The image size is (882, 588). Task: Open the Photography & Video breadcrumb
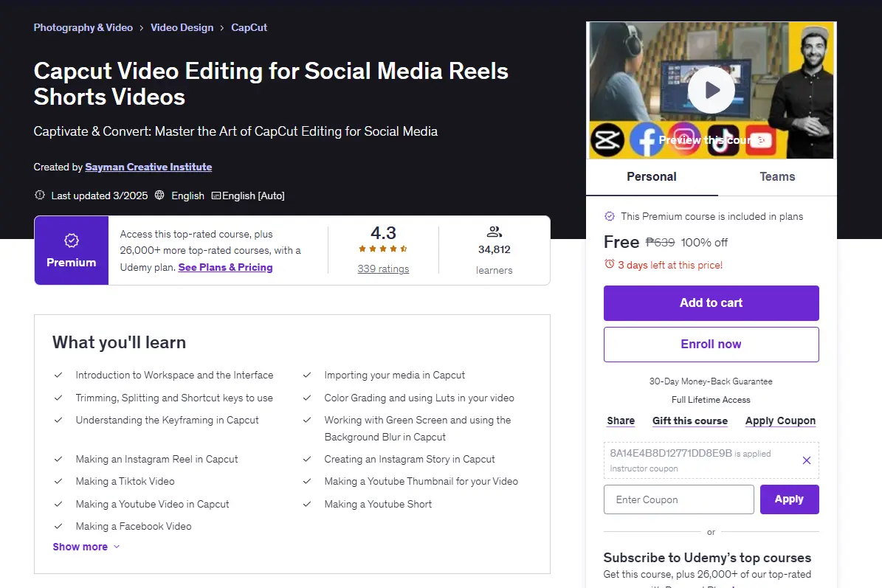[83, 27]
